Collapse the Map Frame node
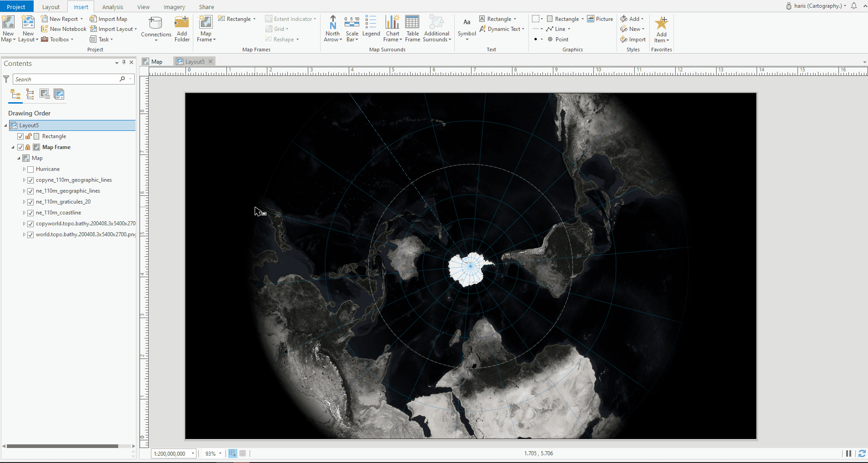Image resolution: width=868 pixels, height=463 pixels. coord(13,147)
